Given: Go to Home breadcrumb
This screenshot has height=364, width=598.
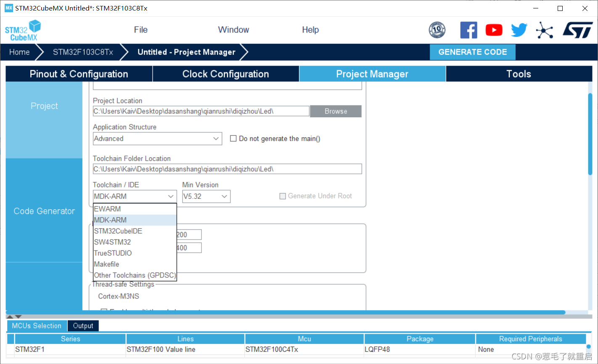Looking at the screenshot, I should [x=19, y=52].
